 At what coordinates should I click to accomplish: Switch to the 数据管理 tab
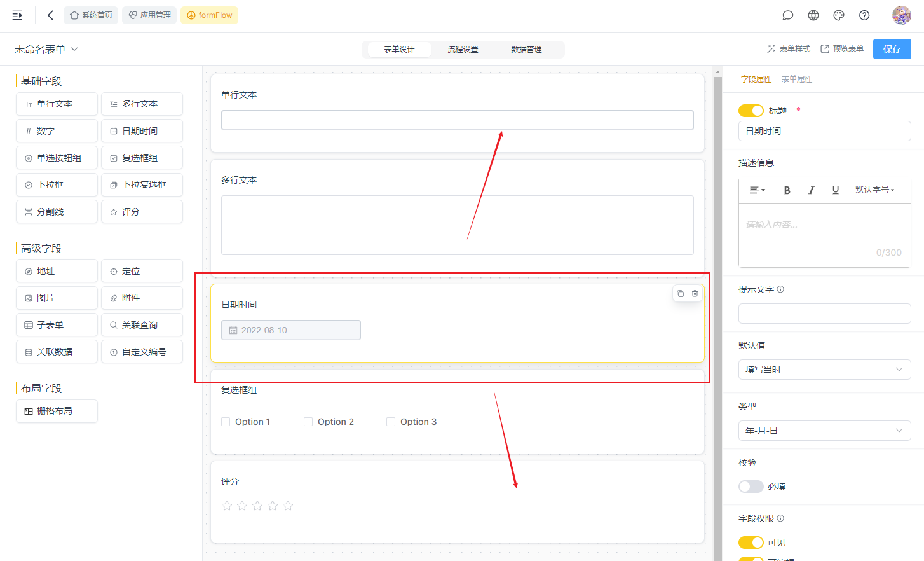click(526, 50)
